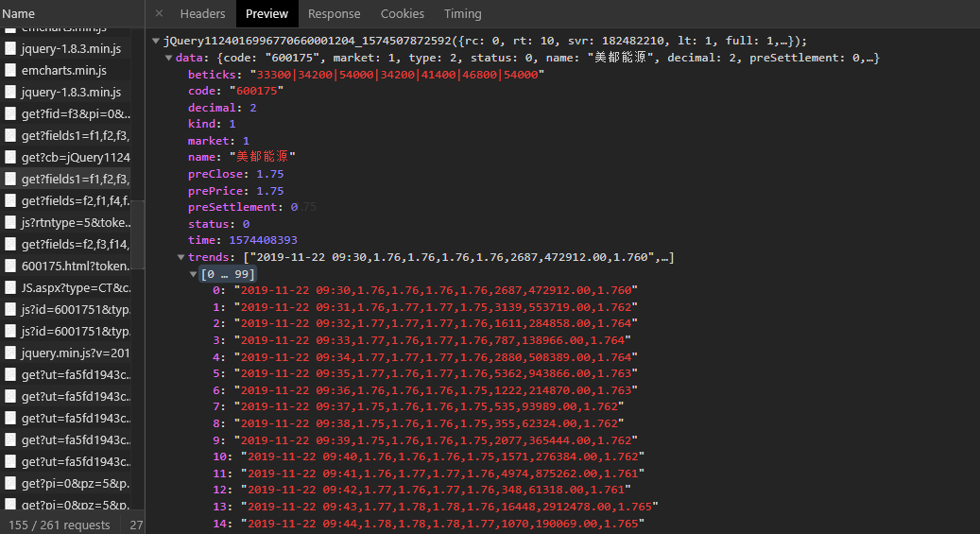
Task: Collapse the root jQuery response object
Action: tap(156, 42)
